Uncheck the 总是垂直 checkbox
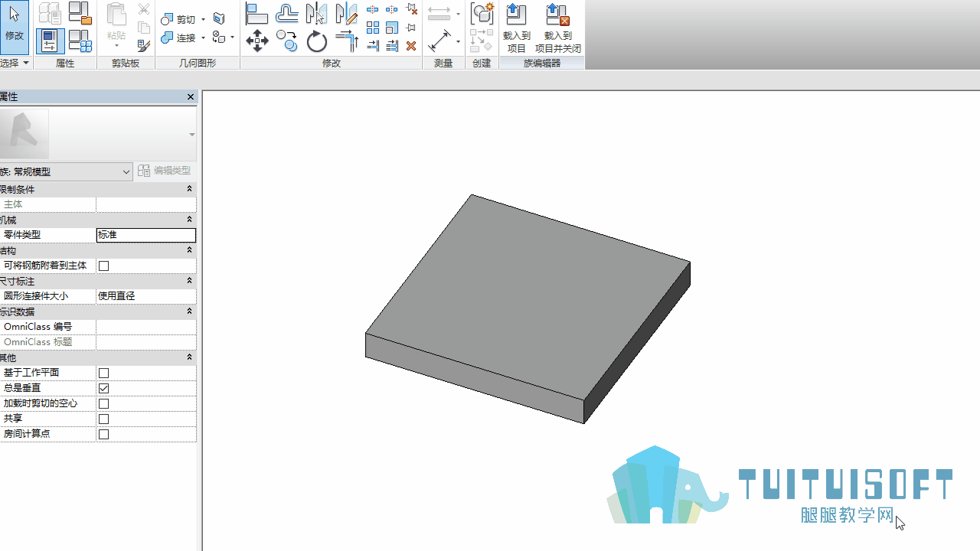The height and width of the screenshot is (551, 980). (104, 388)
